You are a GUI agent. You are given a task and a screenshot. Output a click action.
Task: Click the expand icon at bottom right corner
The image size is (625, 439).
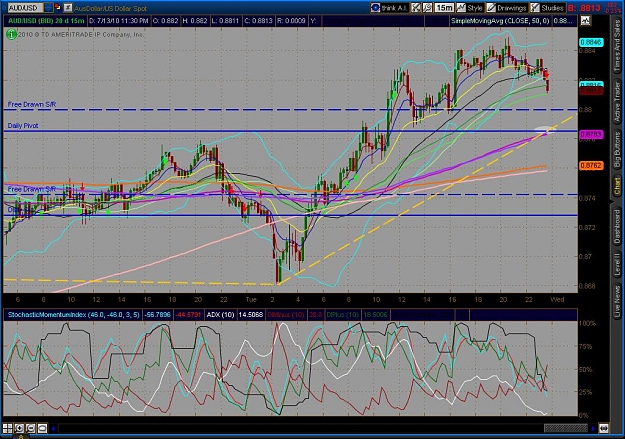coord(603,428)
